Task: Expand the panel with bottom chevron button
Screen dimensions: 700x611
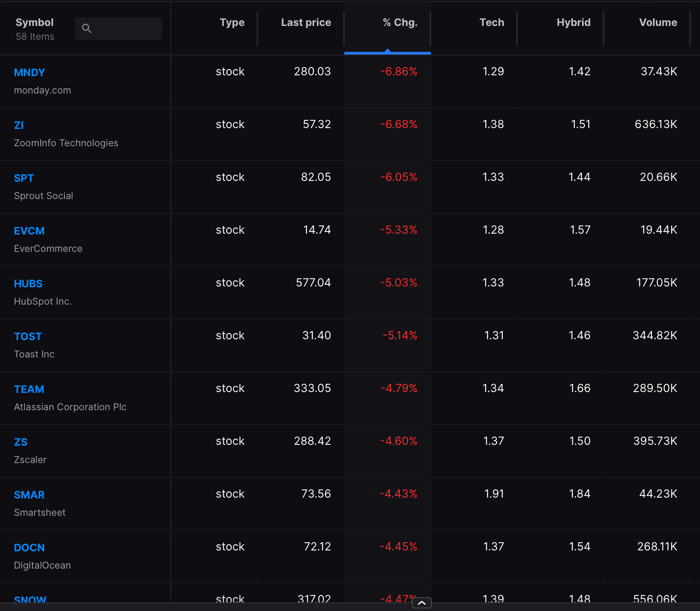Action: (422, 603)
